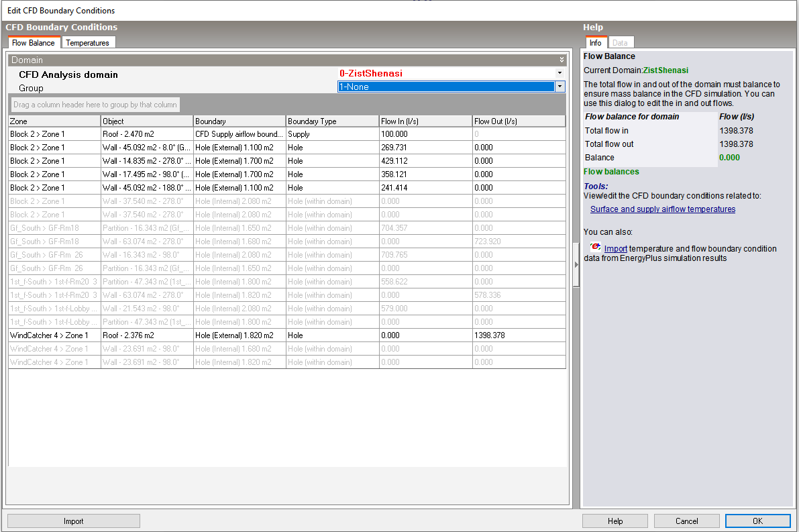Select the 241.414 Flow In cell
This screenshot has width=799, height=532.
pyautogui.click(x=425, y=188)
